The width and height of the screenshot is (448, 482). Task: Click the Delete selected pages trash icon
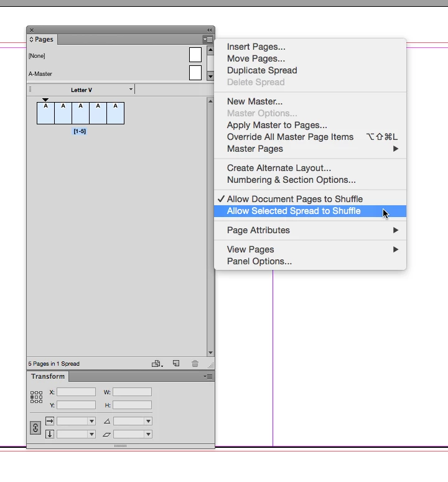click(x=195, y=364)
